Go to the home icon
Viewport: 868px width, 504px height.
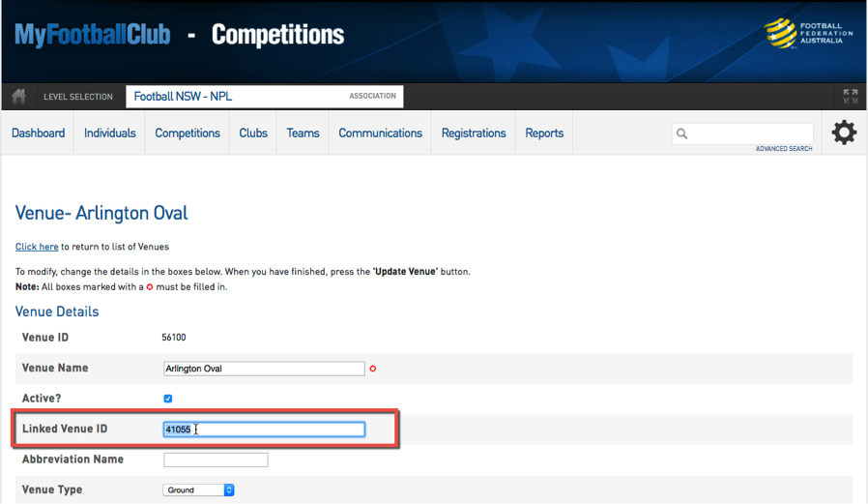18,97
